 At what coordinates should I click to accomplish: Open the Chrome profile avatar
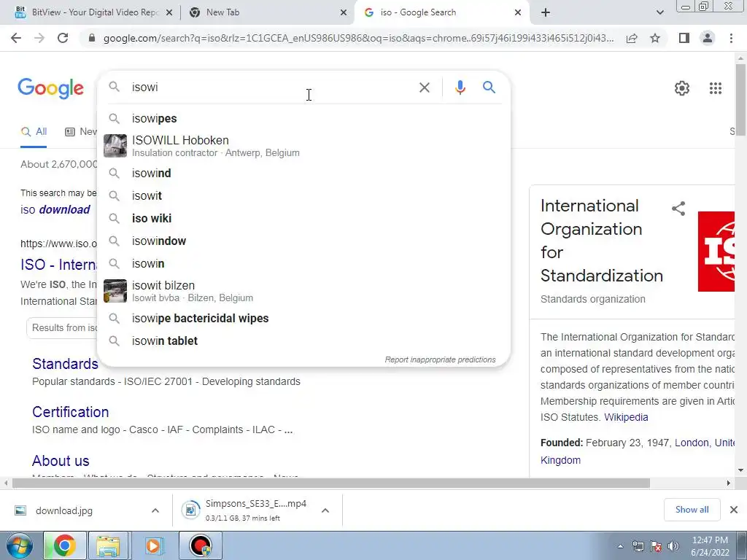708,38
